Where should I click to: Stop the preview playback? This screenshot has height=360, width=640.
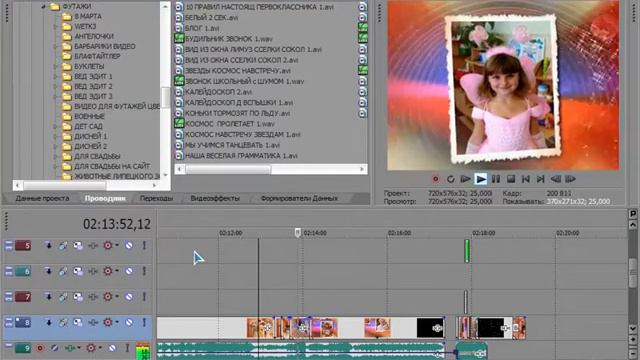pos(511,179)
